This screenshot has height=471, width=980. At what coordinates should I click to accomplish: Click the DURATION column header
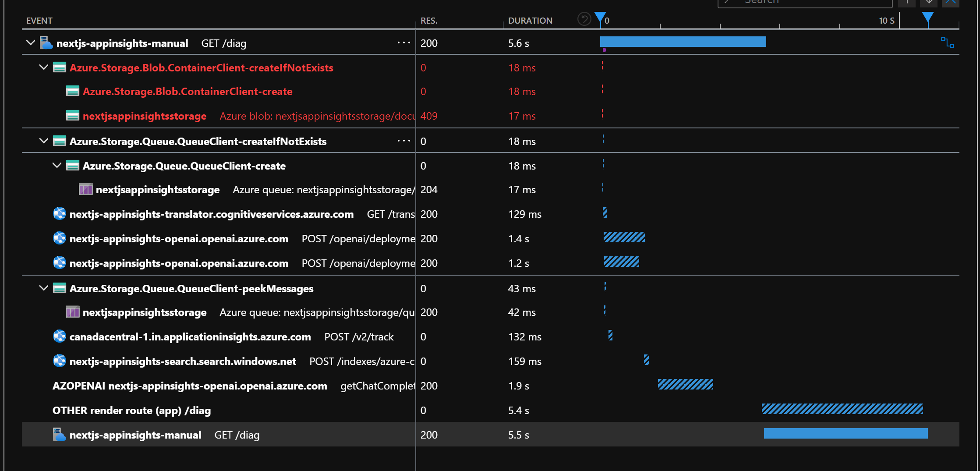coord(530,21)
